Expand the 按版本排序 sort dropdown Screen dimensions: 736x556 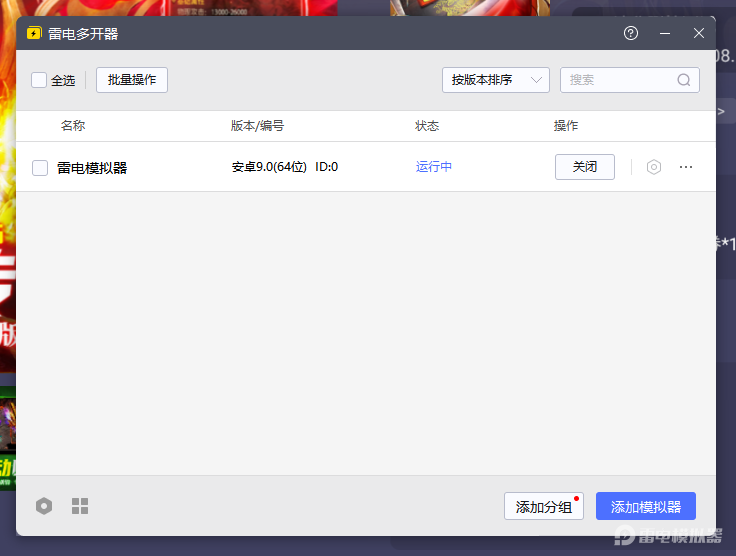coord(496,80)
